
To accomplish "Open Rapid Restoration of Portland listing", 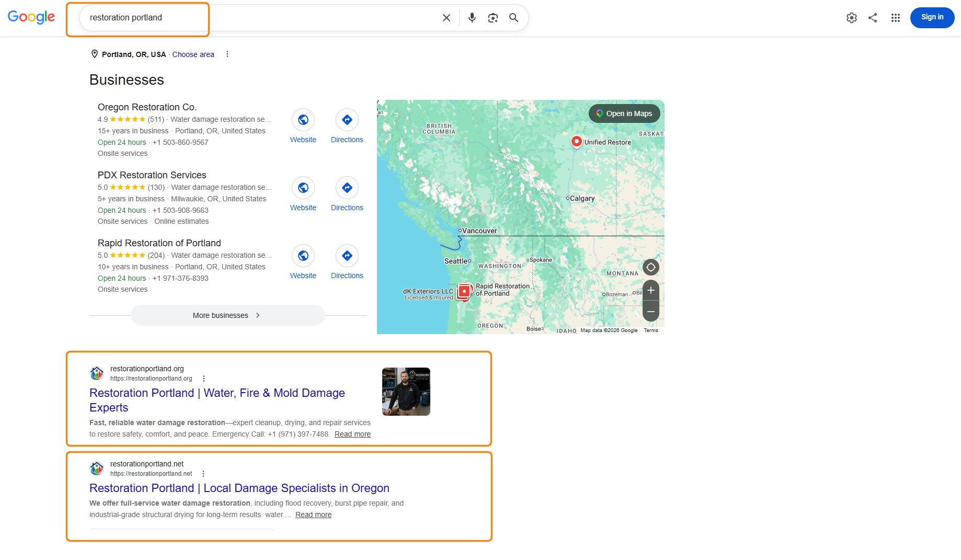I will coord(159,243).
